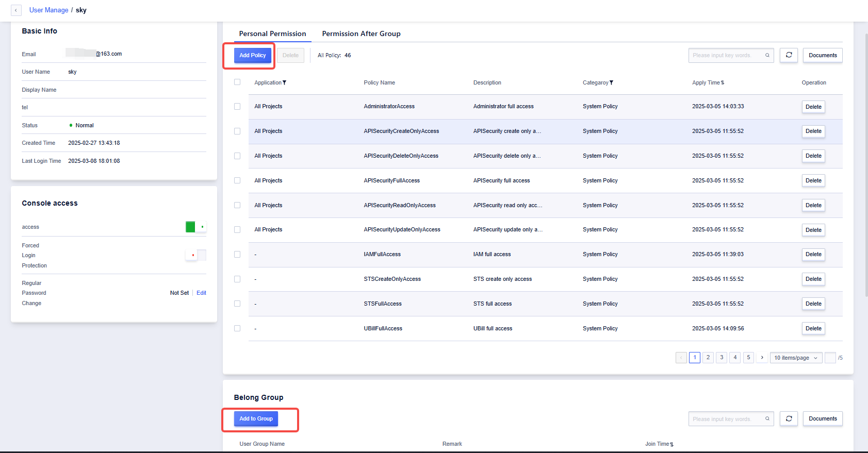Click Apply Time 2025-03-05 14:03:33

(718, 106)
